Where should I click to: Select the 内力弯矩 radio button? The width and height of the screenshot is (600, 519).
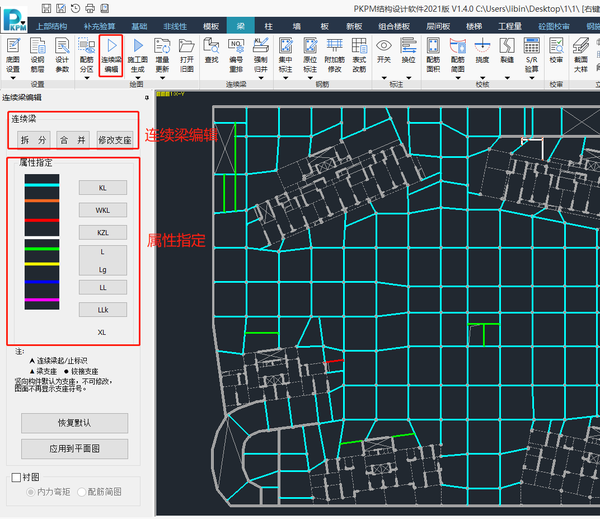click(30, 492)
